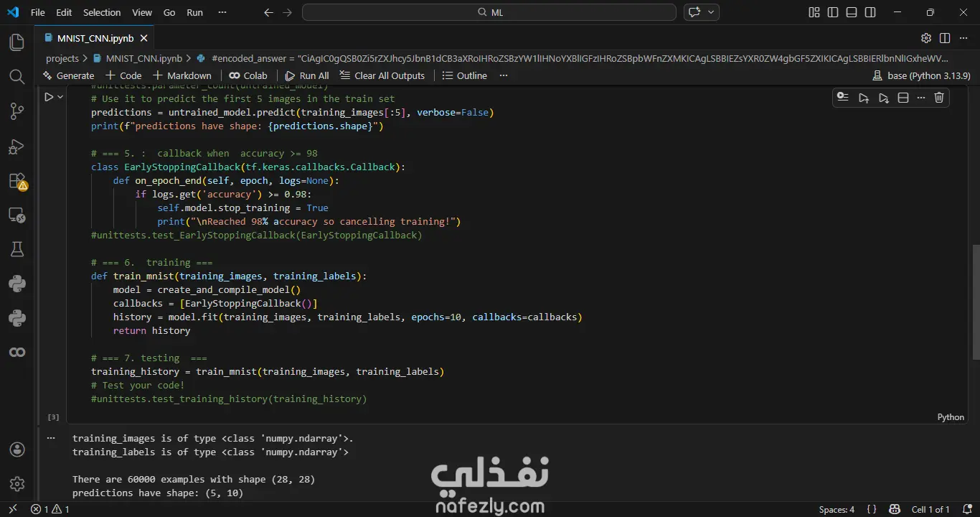980x517 pixels.
Task: Open the Run and Debug view
Action: (x=17, y=146)
